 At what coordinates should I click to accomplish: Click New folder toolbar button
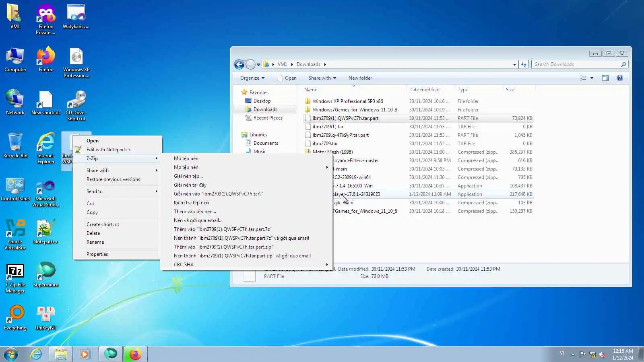(x=360, y=78)
